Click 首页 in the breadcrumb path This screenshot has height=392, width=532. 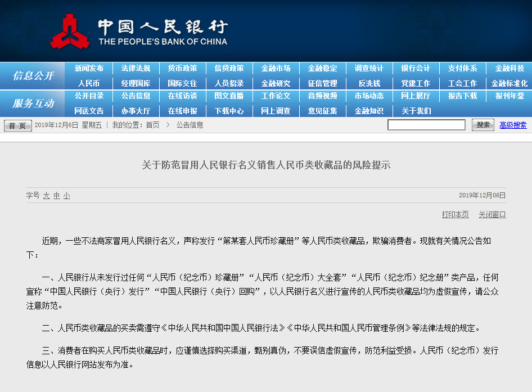pos(152,125)
